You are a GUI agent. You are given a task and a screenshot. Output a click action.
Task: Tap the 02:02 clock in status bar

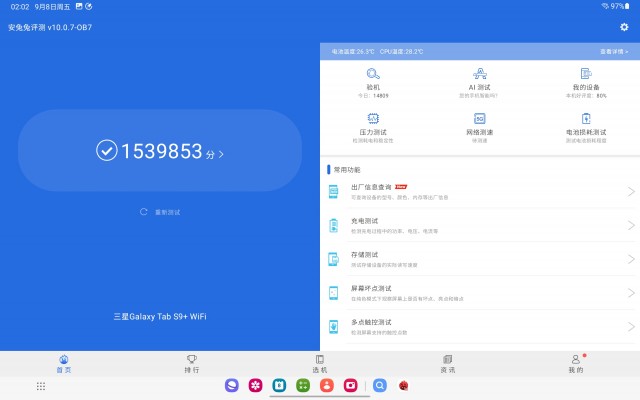pos(20,7)
